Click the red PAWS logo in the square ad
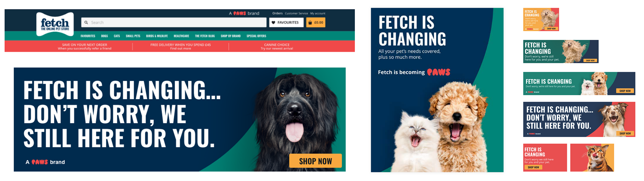This screenshot has width=644, height=181. (x=438, y=72)
